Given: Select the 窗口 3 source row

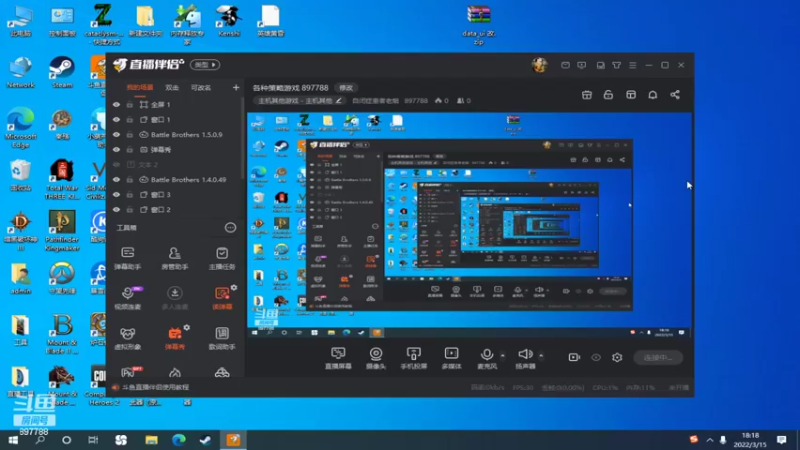Looking at the screenshot, I should (x=176, y=194).
